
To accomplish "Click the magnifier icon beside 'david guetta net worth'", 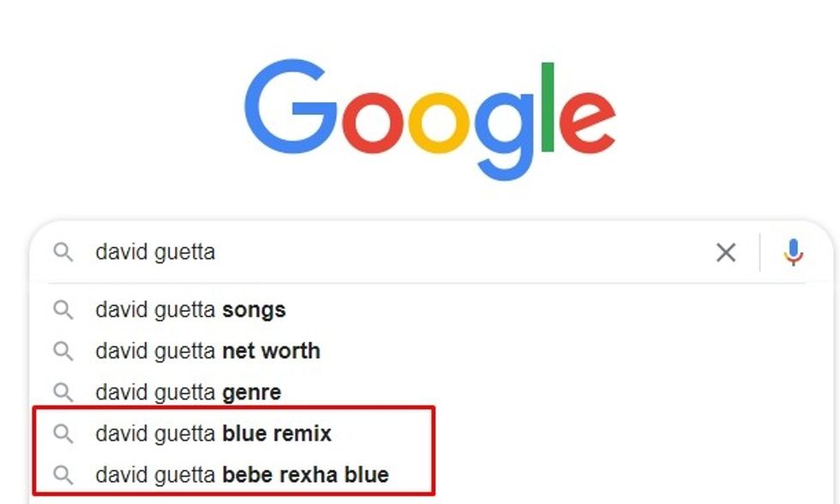I will click(x=63, y=351).
